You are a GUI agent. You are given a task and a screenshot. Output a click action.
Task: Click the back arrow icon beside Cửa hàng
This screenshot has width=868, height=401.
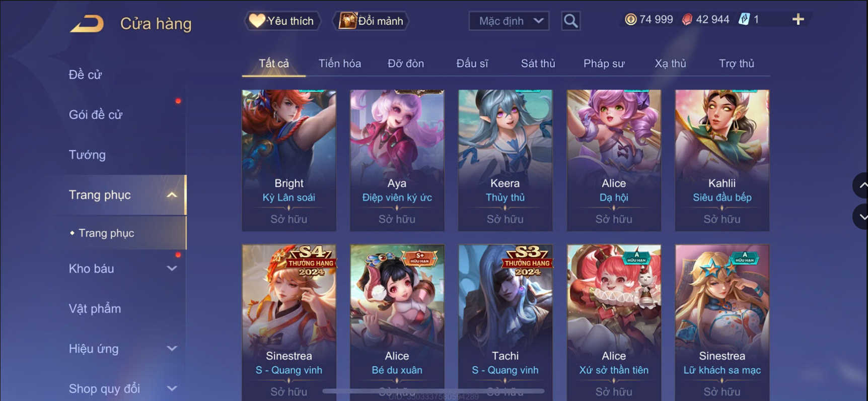tap(87, 23)
